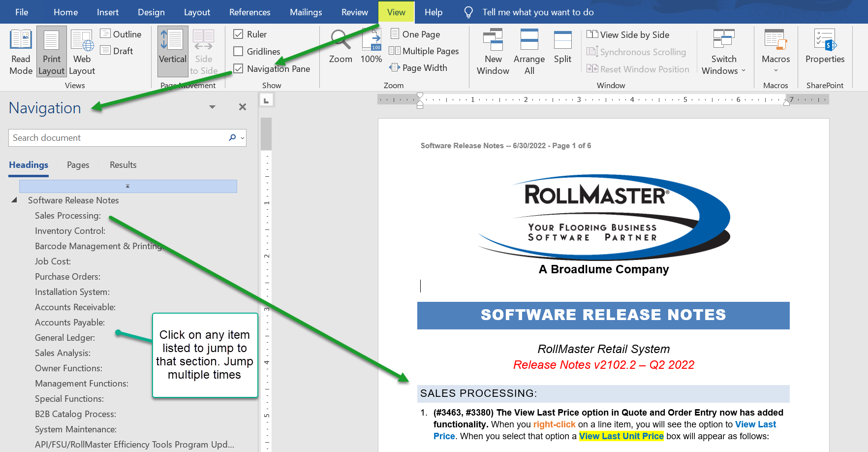868x452 pixels.
Task: Open Navigation pane options arrow
Action: point(212,107)
